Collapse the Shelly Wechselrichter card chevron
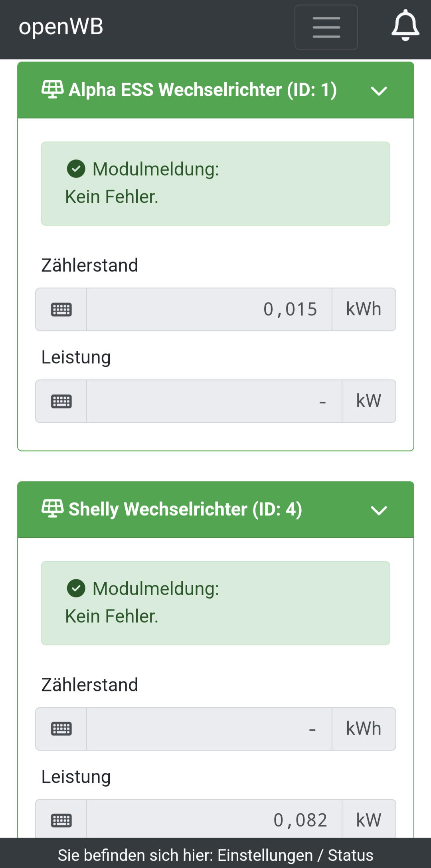 (x=379, y=510)
